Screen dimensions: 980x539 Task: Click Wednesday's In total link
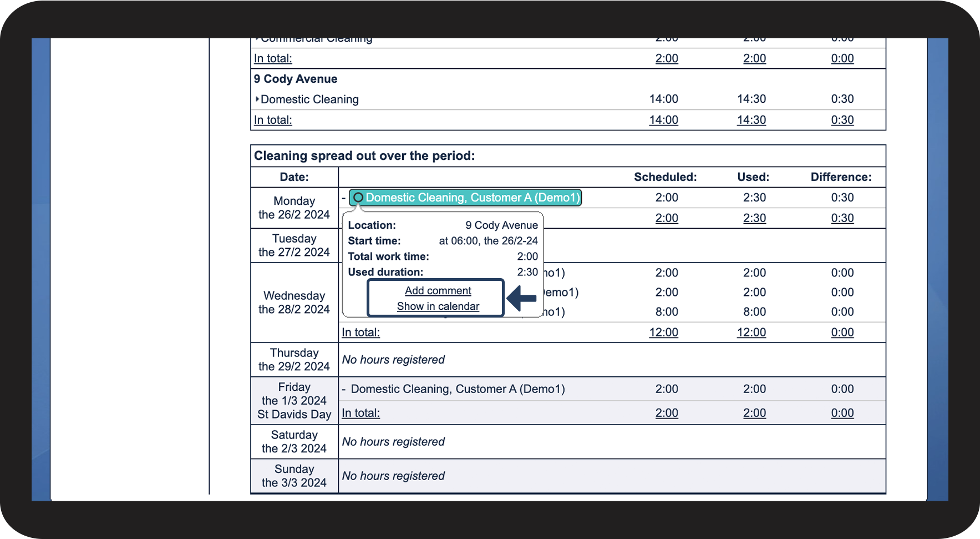click(x=360, y=333)
